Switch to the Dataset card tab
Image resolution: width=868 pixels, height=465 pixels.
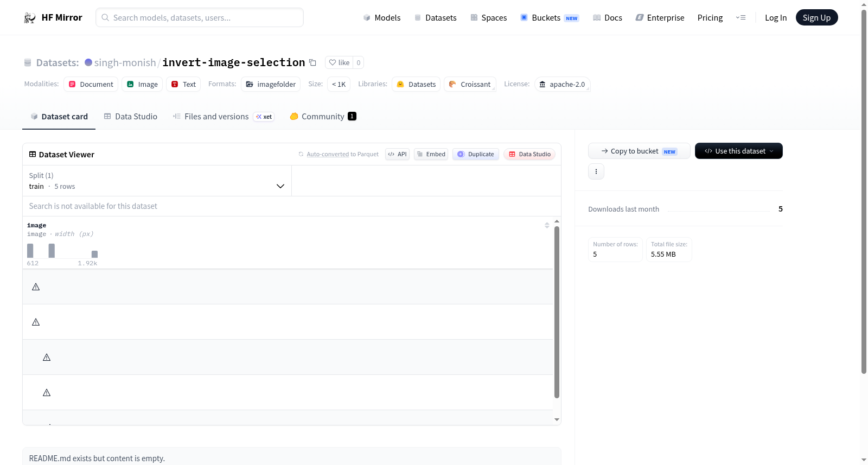tap(59, 117)
